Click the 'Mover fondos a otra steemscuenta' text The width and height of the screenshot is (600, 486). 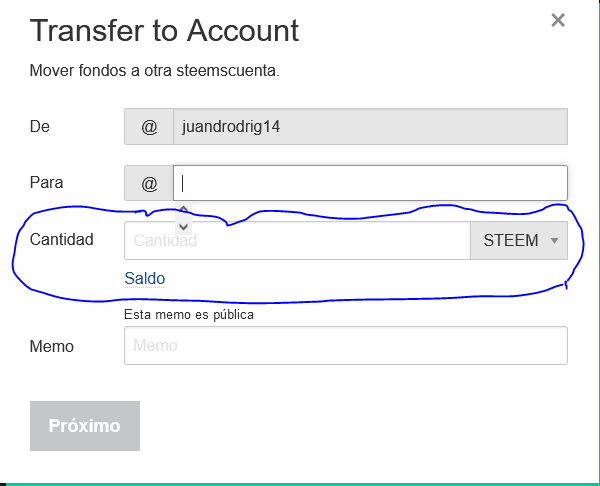(155, 70)
